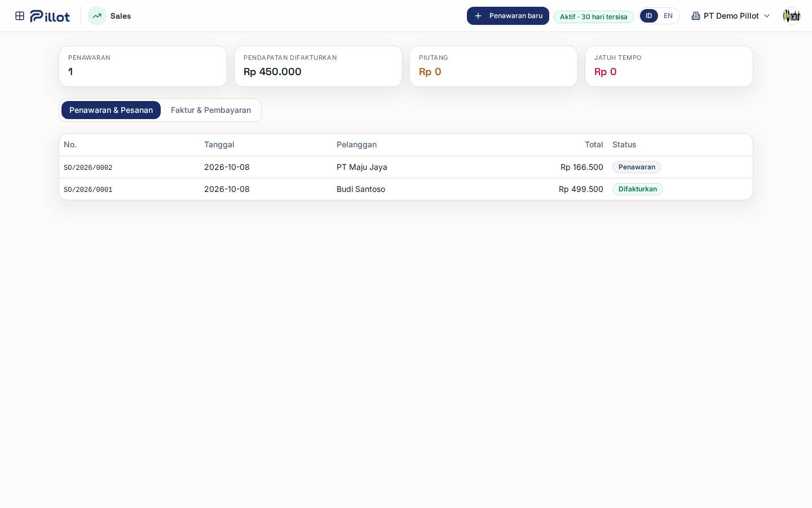The image size is (812, 508).
Task: Click the Aktif 30 hari tersisa badge
Action: [594, 17]
